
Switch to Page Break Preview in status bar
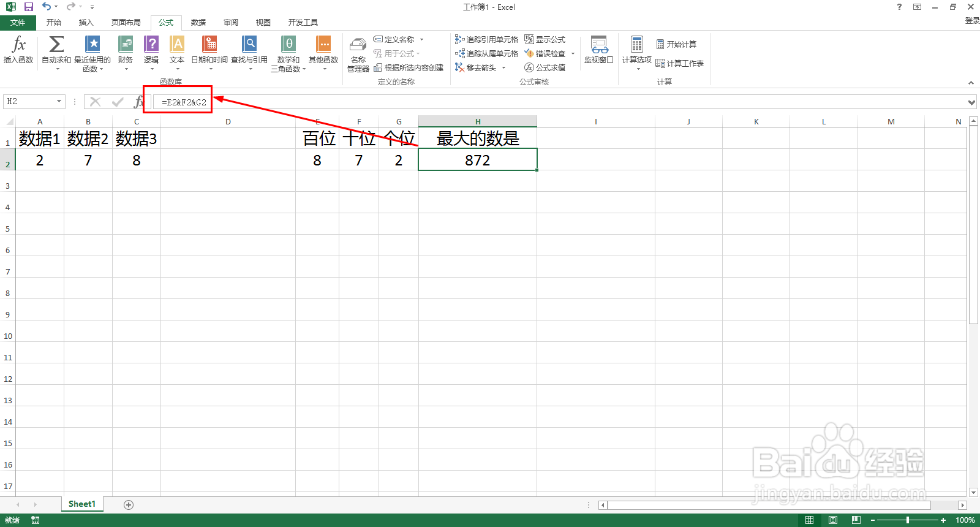click(856, 520)
